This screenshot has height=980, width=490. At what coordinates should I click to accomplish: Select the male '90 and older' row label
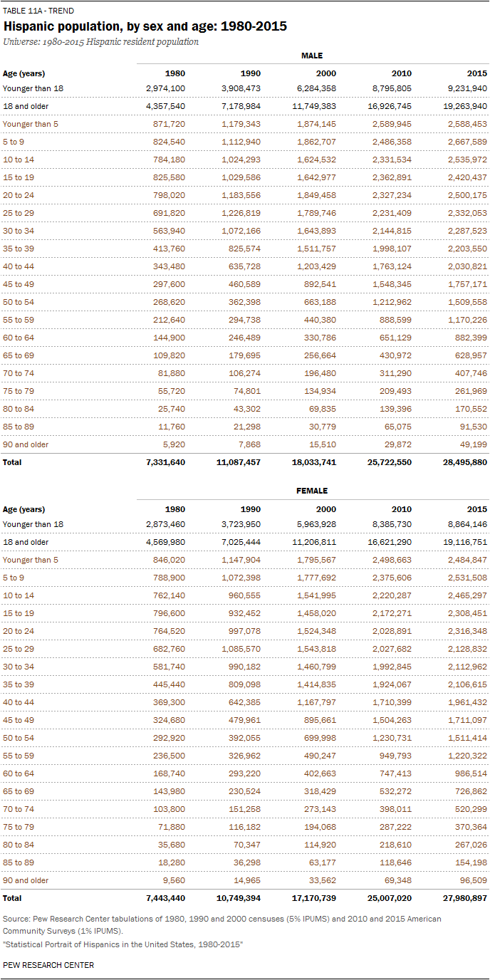point(26,444)
